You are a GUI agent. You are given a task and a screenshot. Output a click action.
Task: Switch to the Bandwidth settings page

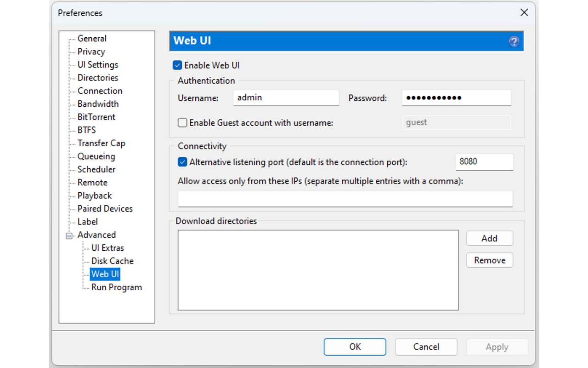pos(98,103)
